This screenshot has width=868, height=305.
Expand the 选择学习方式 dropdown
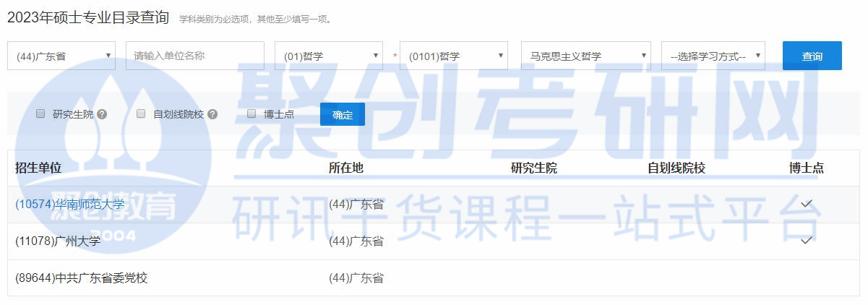713,56
